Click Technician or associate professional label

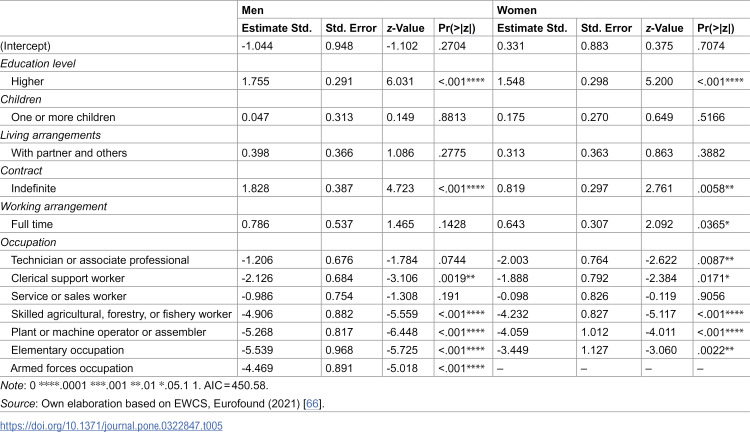point(100,260)
